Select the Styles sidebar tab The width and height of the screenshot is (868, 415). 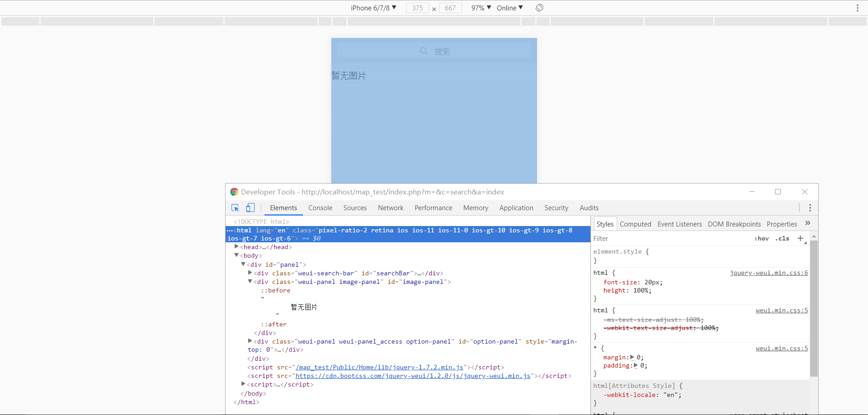605,224
